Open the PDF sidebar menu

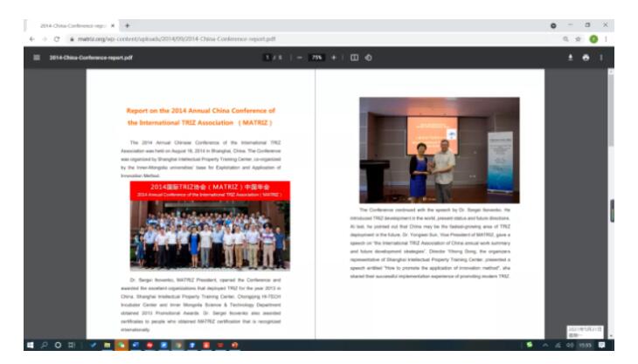(x=36, y=58)
